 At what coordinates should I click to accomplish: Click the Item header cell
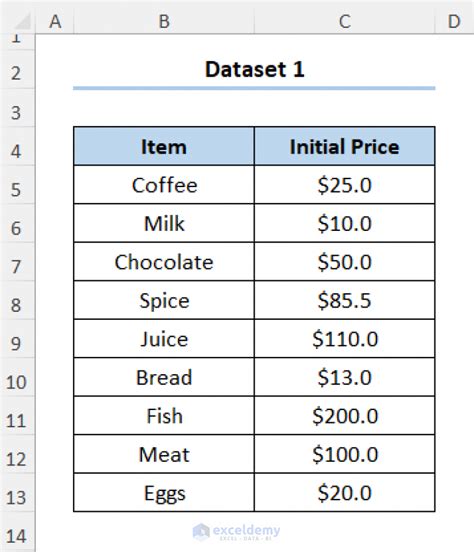164,146
